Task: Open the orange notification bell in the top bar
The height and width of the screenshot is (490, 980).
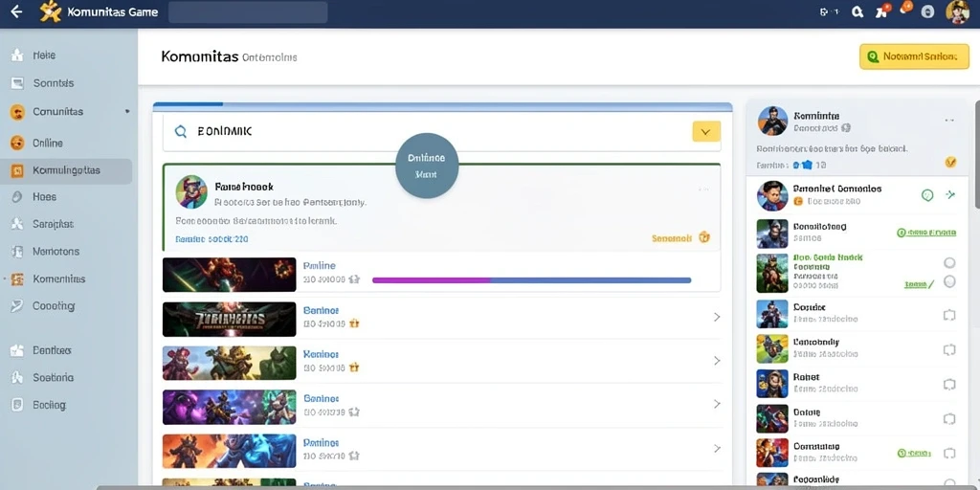Action: pos(905,9)
